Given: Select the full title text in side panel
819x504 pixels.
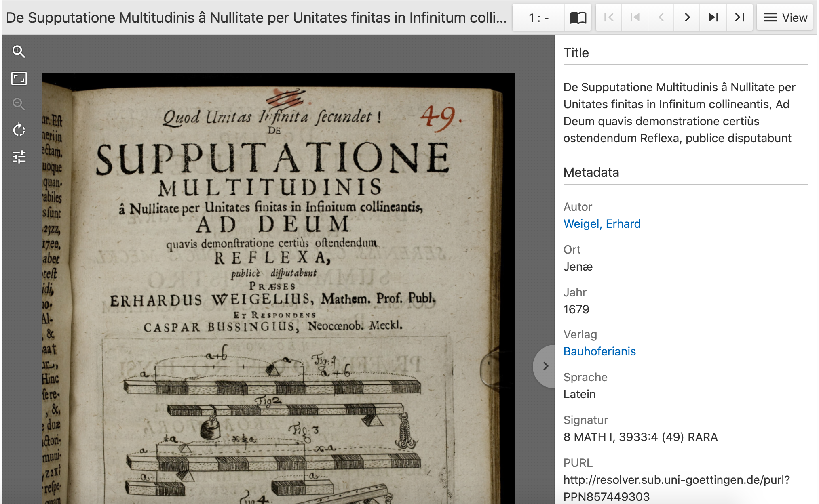Looking at the screenshot, I should point(680,113).
